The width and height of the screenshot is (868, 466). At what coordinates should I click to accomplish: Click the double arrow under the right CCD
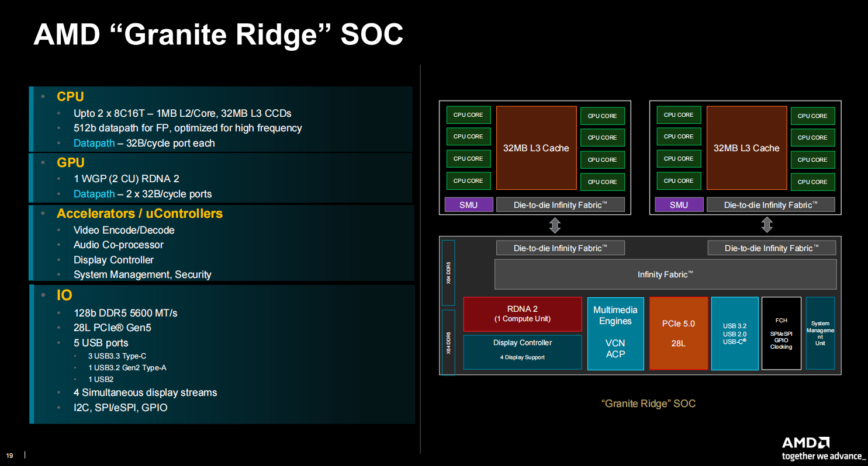click(767, 225)
